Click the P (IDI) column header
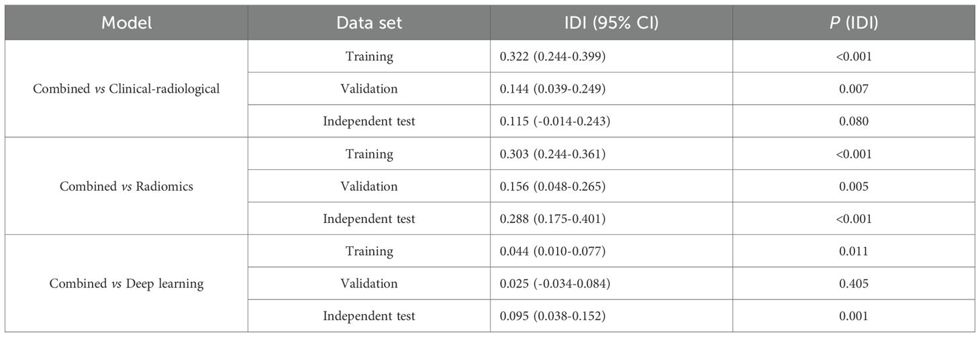 [x=854, y=22]
